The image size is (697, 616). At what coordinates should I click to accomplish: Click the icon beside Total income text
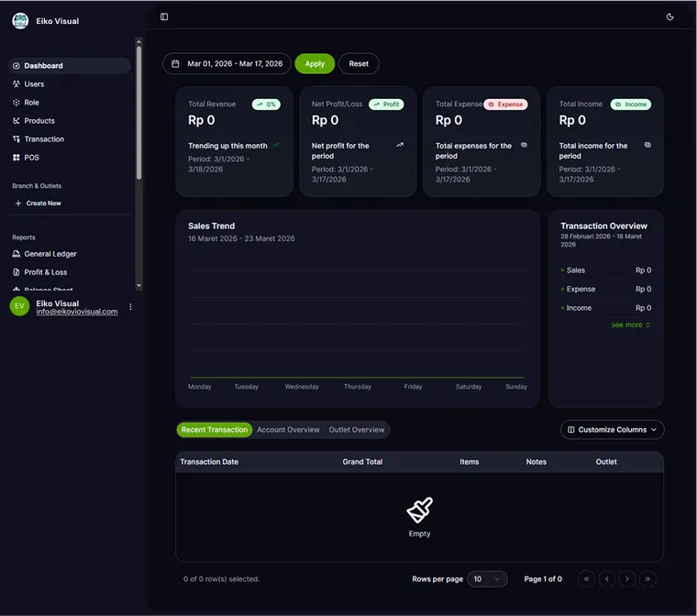(647, 145)
